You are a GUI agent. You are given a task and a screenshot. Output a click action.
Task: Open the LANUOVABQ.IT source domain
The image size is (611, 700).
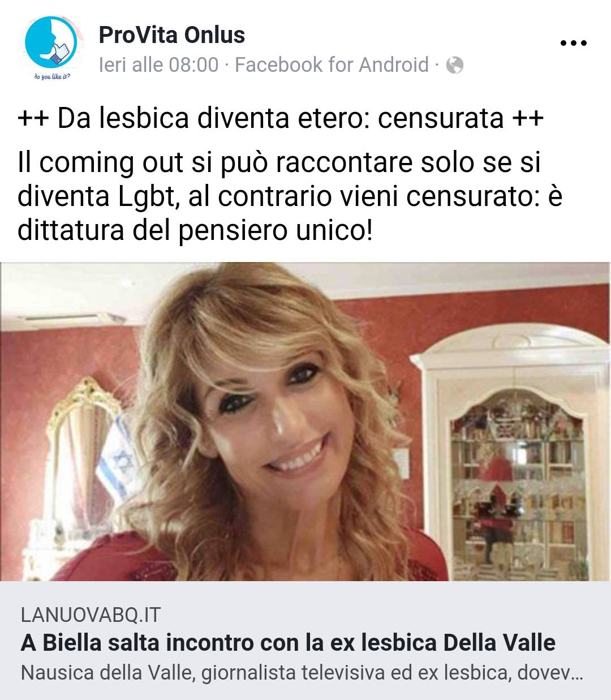point(91,615)
